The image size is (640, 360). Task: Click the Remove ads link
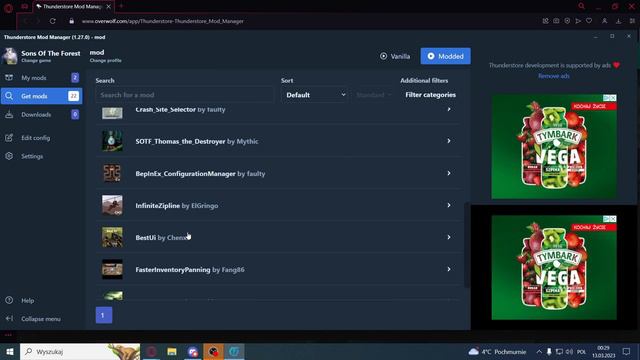pyautogui.click(x=553, y=76)
